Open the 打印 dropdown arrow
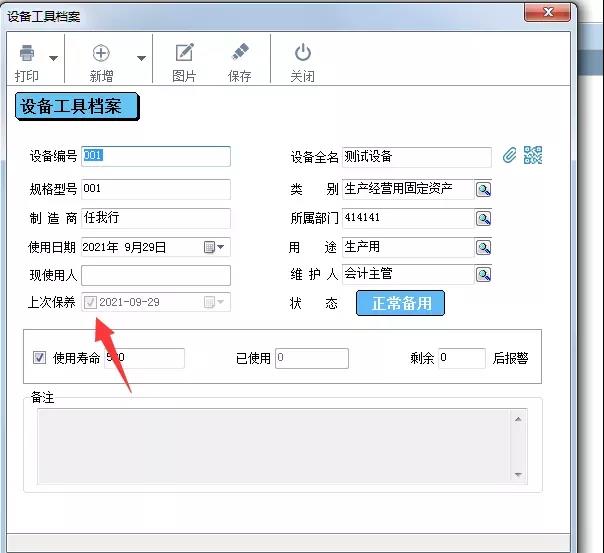Viewport: 604px width, 553px height. tap(54, 59)
